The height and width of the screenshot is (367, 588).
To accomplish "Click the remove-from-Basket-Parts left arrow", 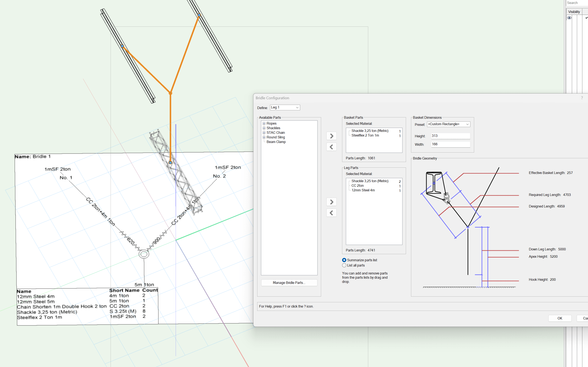I will point(331,147).
